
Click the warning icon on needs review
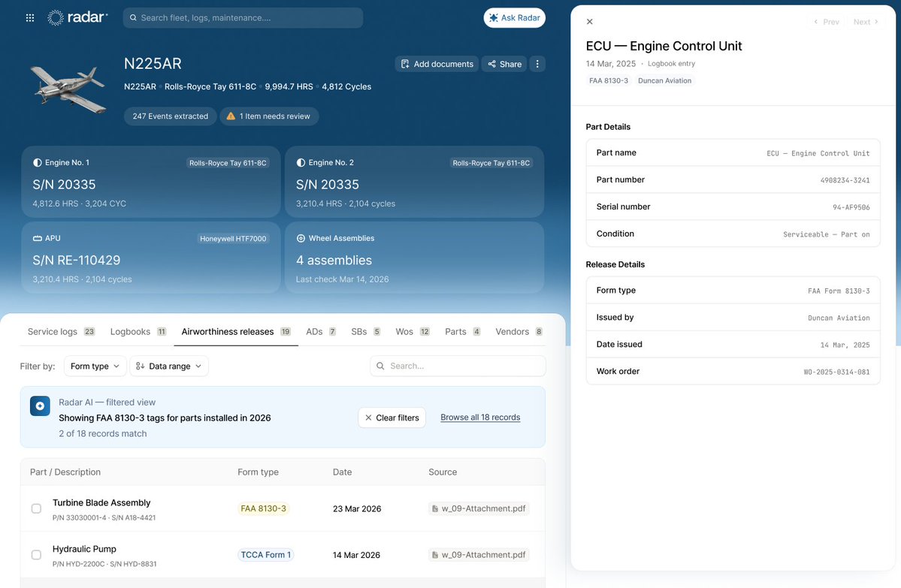pos(231,116)
